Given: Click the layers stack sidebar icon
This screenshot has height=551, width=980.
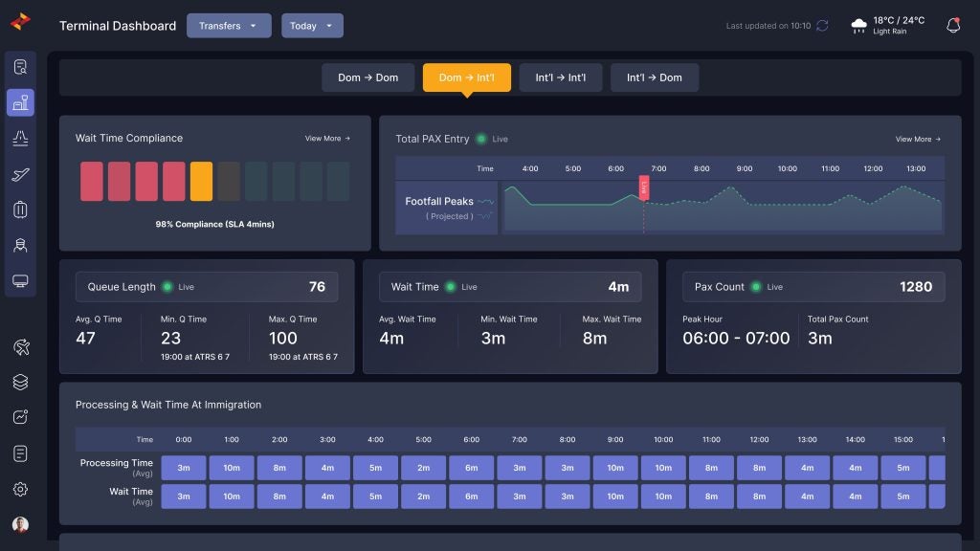Looking at the screenshot, I should (20, 382).
